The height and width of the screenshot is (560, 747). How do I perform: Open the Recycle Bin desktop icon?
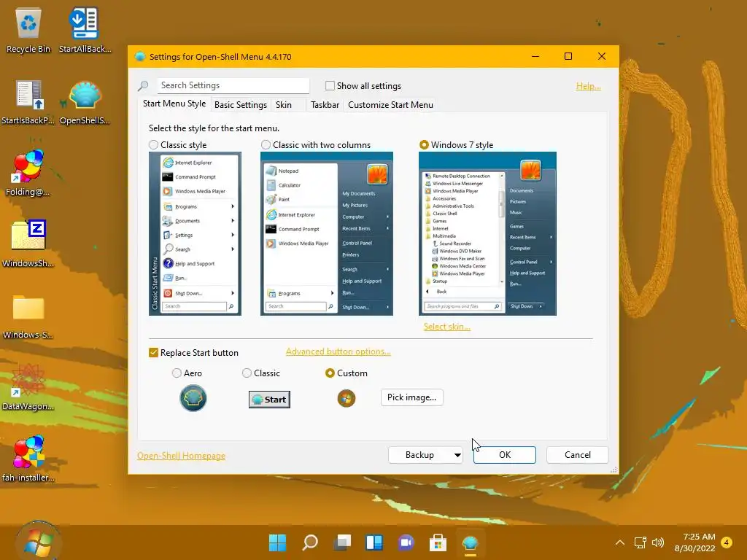(x=28, y=29)
